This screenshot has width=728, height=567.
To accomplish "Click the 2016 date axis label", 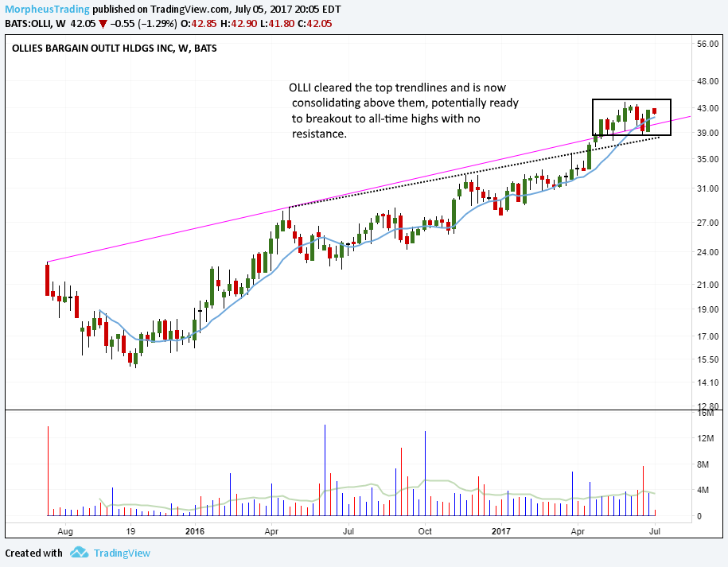I will point(195,531).
